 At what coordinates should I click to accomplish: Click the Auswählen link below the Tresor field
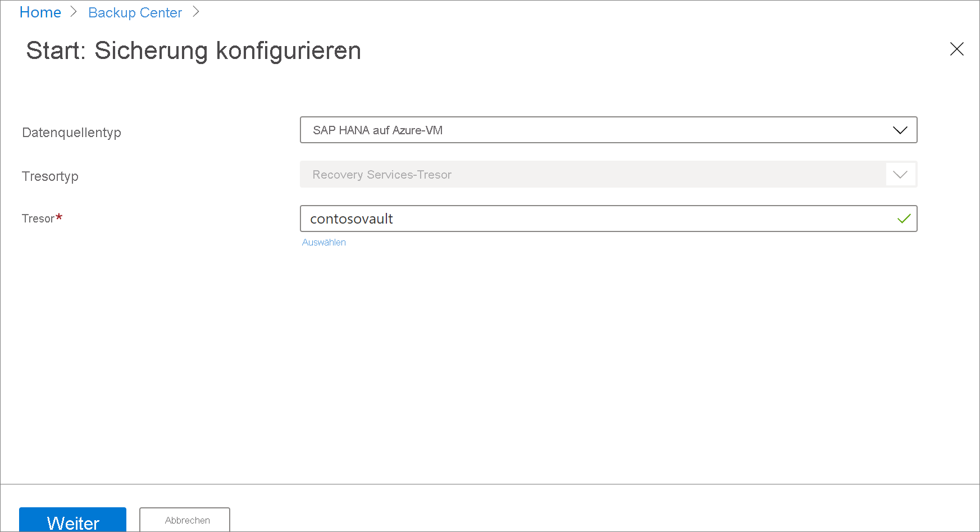coord(324,242)
